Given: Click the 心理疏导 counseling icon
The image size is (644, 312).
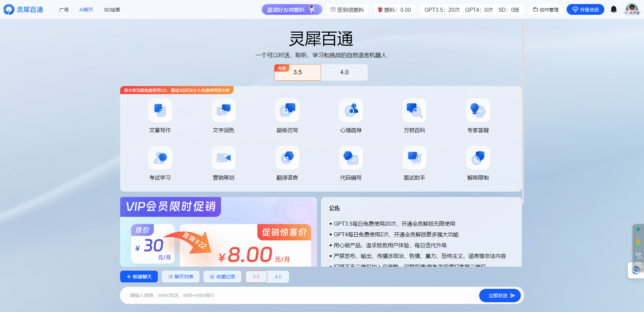Looking at the screenshot, I should pos(351,110).
